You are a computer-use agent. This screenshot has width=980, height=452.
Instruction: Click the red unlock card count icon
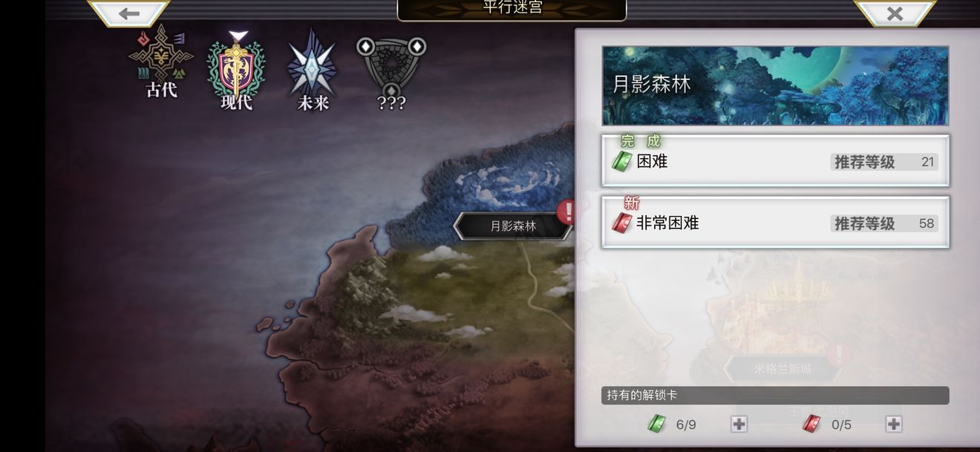[x=811, y=424]
